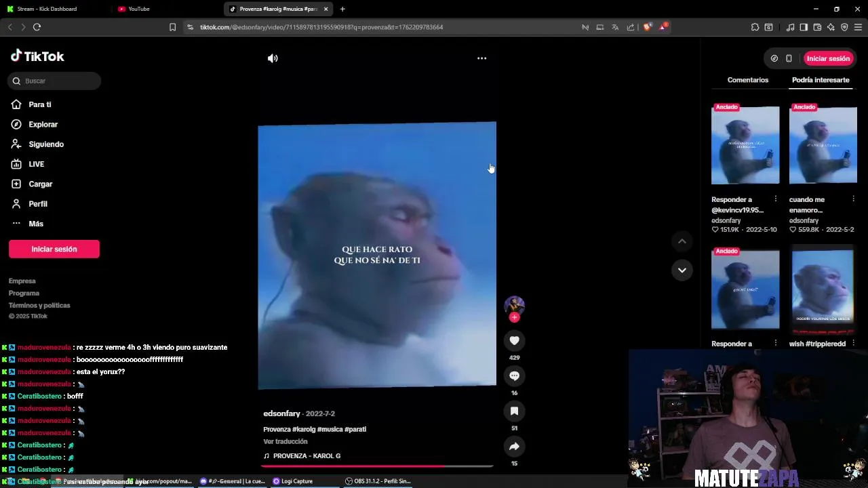Open the music playlist icon in toolbar
Viewport: 868px width, 488px height.
click(x=790, y=27)
